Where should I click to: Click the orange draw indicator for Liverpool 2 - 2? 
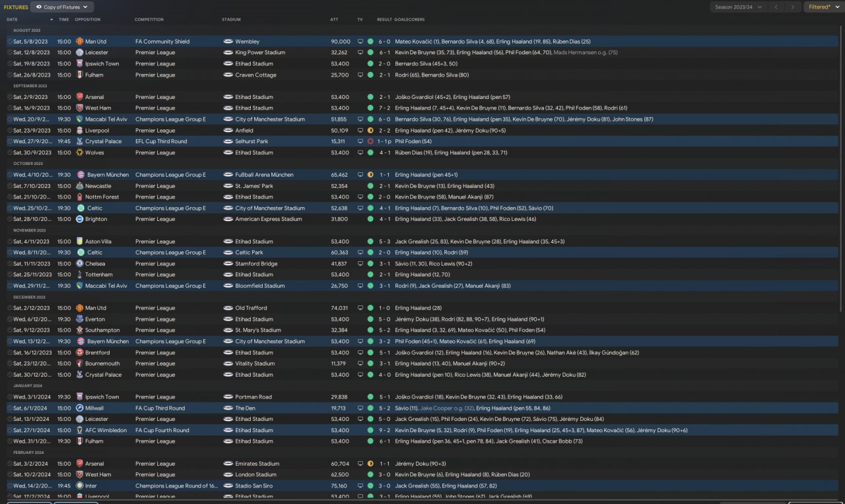pyautogui.click(x=370, y=131)
